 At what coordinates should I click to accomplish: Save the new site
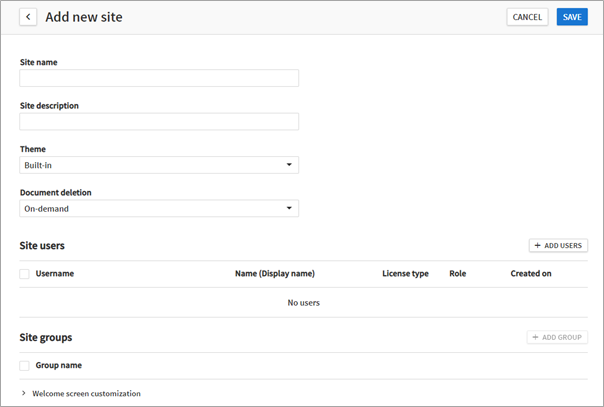572,17
